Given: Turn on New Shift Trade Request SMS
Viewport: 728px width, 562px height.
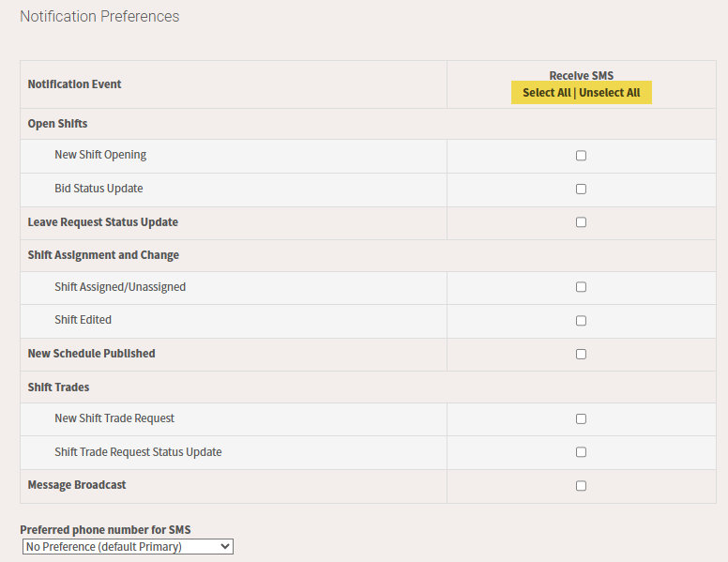Looking at the screenshot, I should [581, 419].
